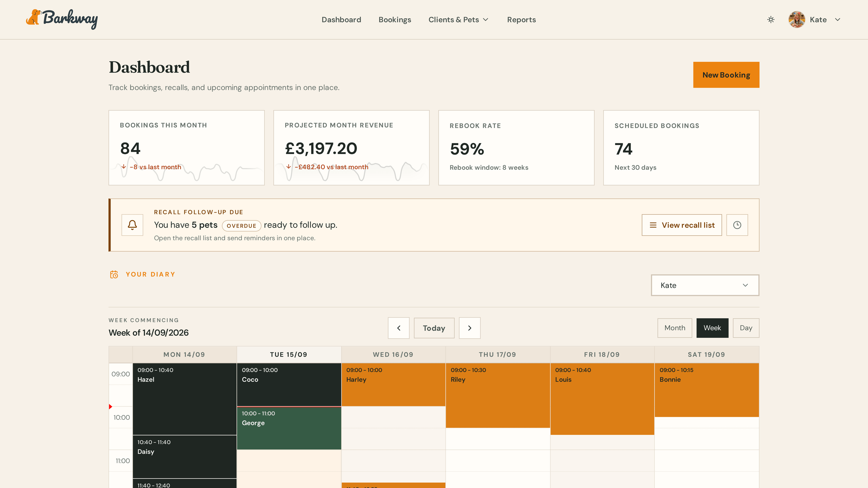
Task: Open View recall list
Action: point(682,225)
